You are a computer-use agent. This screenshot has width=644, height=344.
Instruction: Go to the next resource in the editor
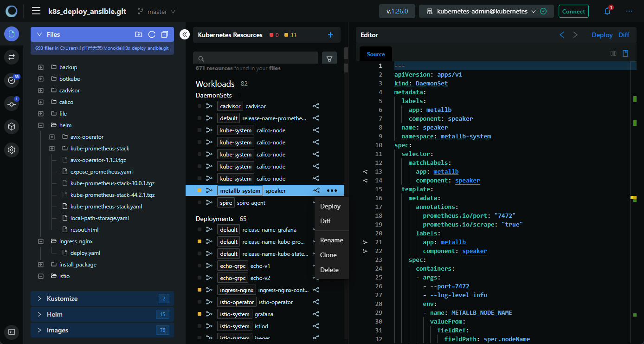coord(575,35)
